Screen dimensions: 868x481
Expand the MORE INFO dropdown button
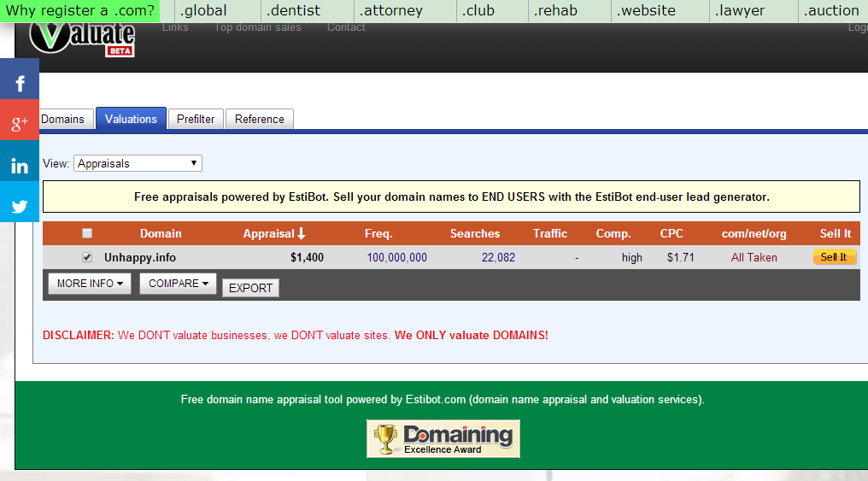pos(90,284)
